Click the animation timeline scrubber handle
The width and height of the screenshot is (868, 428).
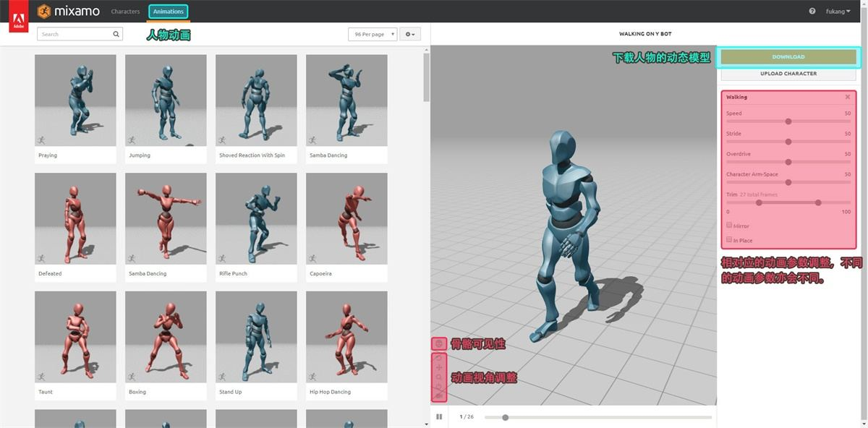pos(506,417)
